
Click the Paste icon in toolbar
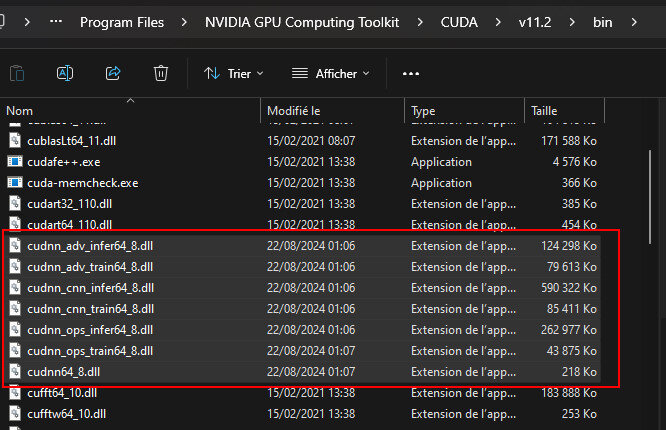click(17, 73)
